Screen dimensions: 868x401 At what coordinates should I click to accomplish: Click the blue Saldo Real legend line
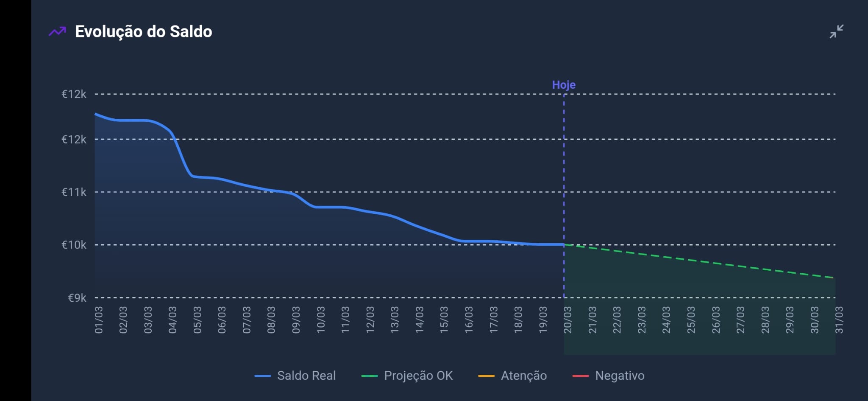click(x=263, y=376)
